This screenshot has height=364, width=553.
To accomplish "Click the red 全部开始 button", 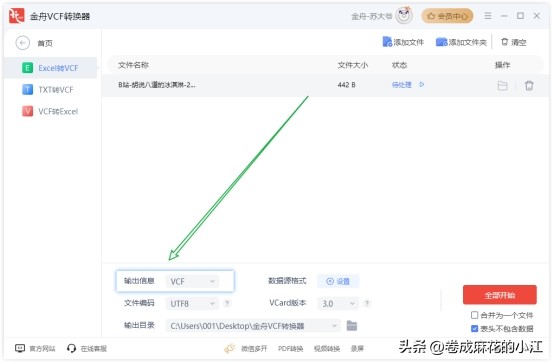I will point(500,295).
